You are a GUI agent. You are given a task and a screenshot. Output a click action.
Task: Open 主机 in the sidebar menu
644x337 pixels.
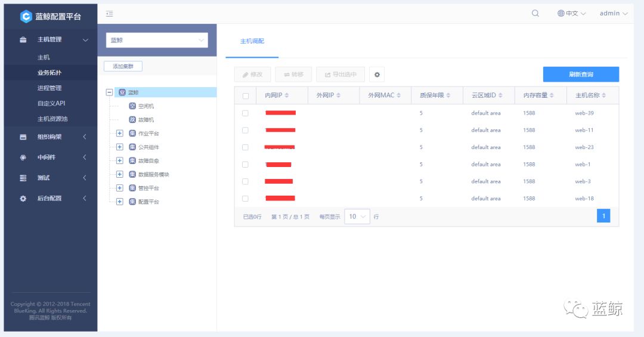tap(44, 57)
